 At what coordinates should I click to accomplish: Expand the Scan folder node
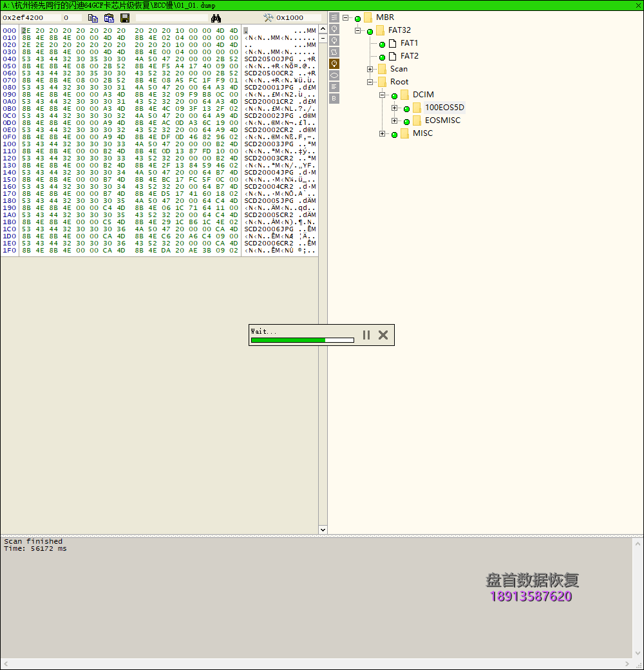(x=370, y=69)
